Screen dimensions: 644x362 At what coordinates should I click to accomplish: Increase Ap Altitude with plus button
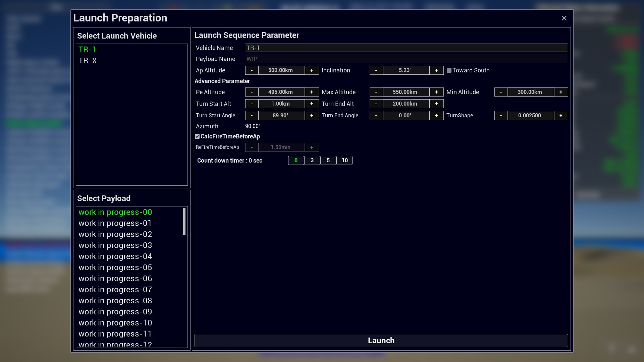[312, 70]
